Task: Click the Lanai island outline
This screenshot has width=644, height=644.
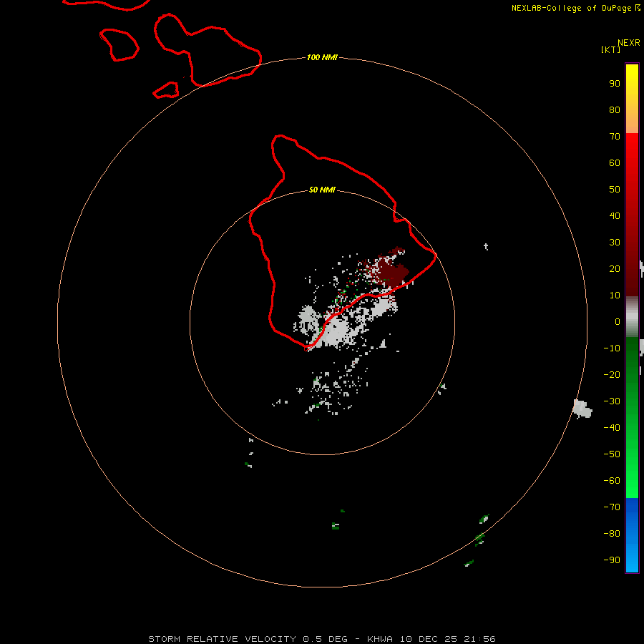Action: pyautogui.click(x=119, y=45)
